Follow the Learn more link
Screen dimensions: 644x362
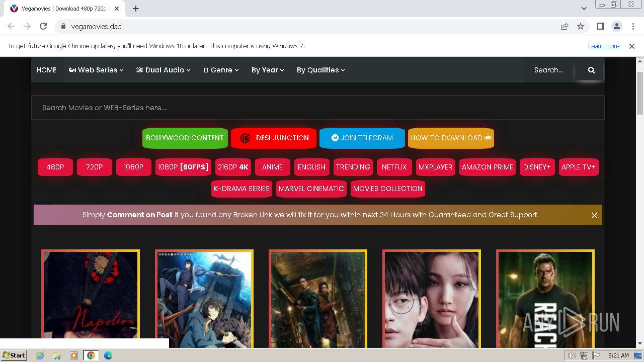[604, 46]
